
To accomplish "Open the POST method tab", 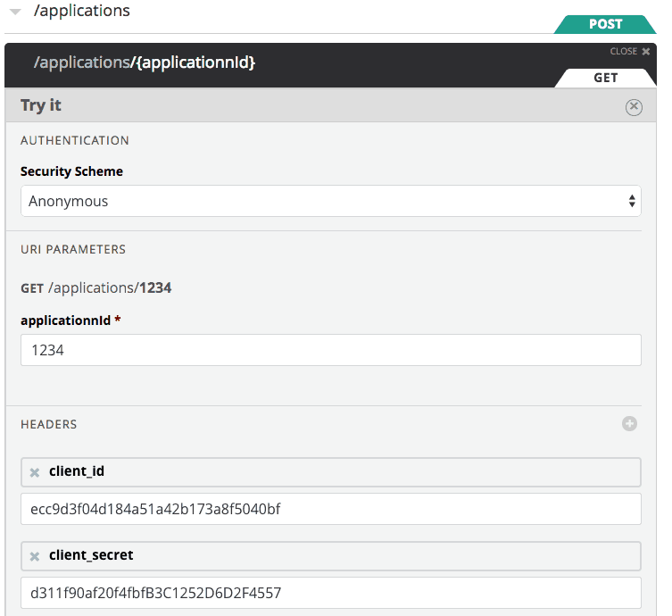I will pos(605,24).
